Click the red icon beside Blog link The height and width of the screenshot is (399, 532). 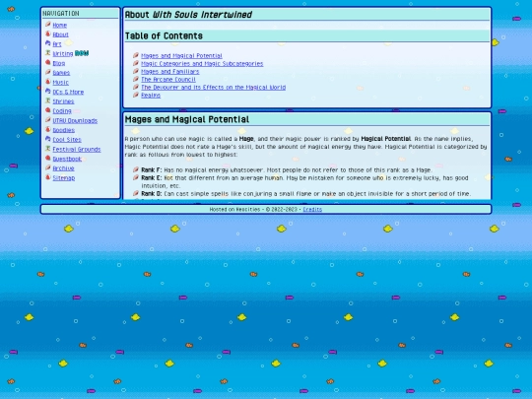point(48,62)
